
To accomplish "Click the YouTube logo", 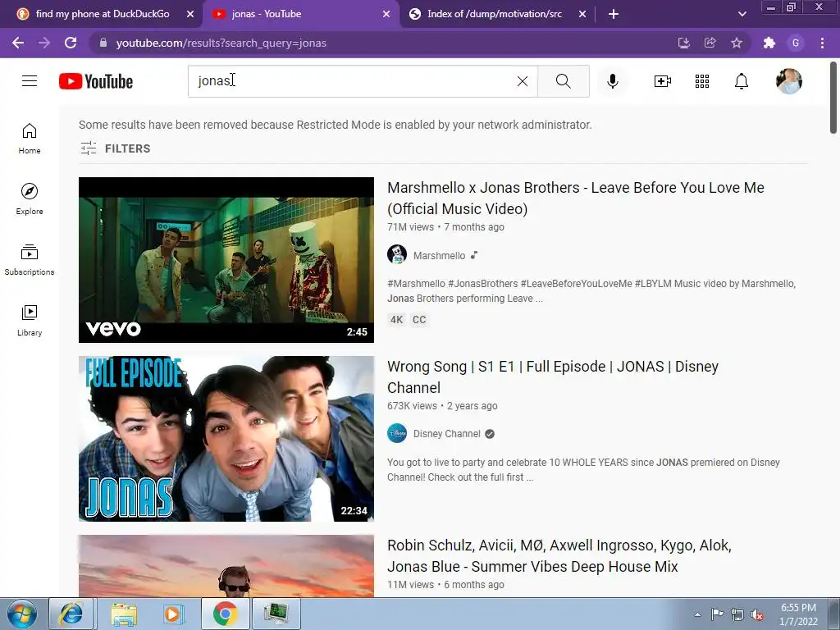I will tap(96, 81).
